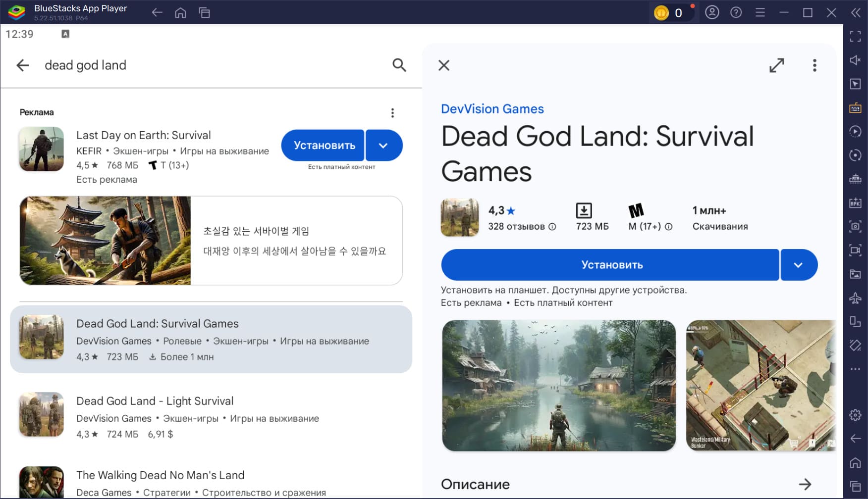Open the Описание description arrow
The height and width of the screenshot is (499, 868).
(x=805, y=484)
